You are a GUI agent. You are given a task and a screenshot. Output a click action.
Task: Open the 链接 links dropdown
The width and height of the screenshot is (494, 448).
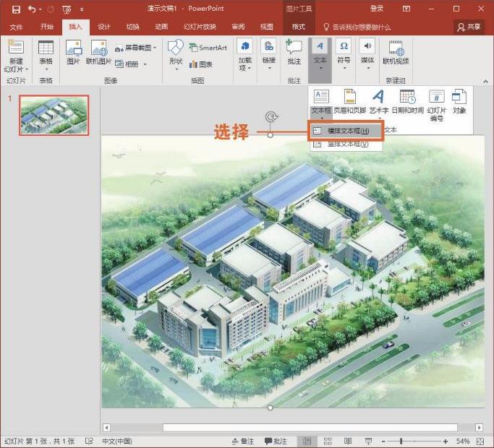[x=269, y=54]
